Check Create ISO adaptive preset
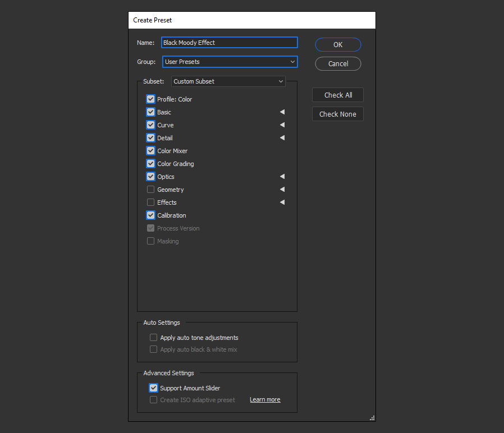This screenshot has width=504, height=433. pos(153,399)
